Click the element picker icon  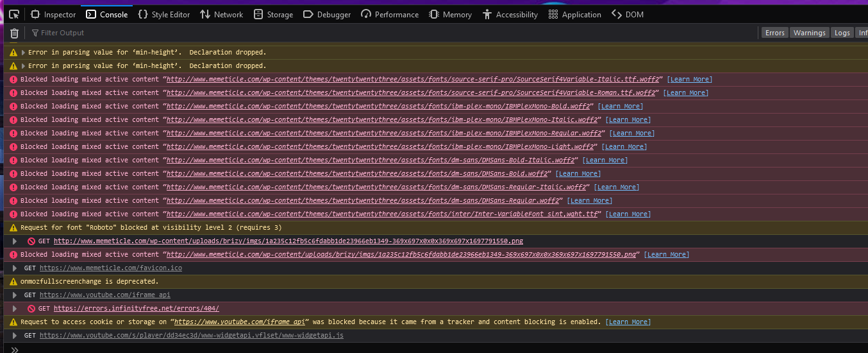pos(14,14)
